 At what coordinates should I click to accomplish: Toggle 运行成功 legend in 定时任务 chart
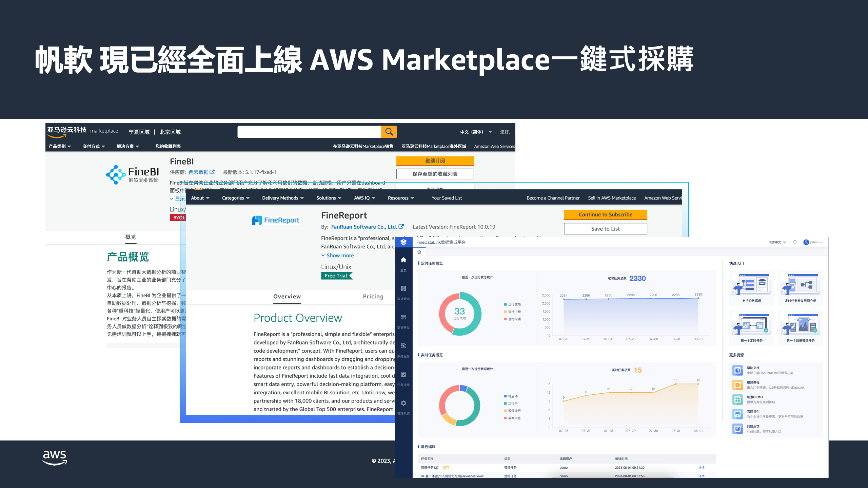[512, 304]
